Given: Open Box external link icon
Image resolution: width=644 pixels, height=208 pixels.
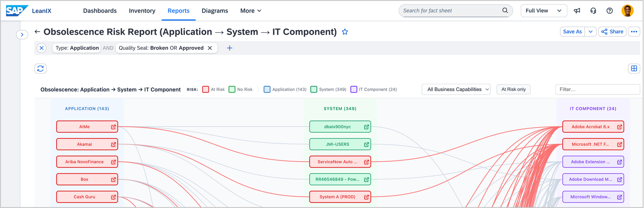Looking at the screenshot, I should click(x=113, y=179).
